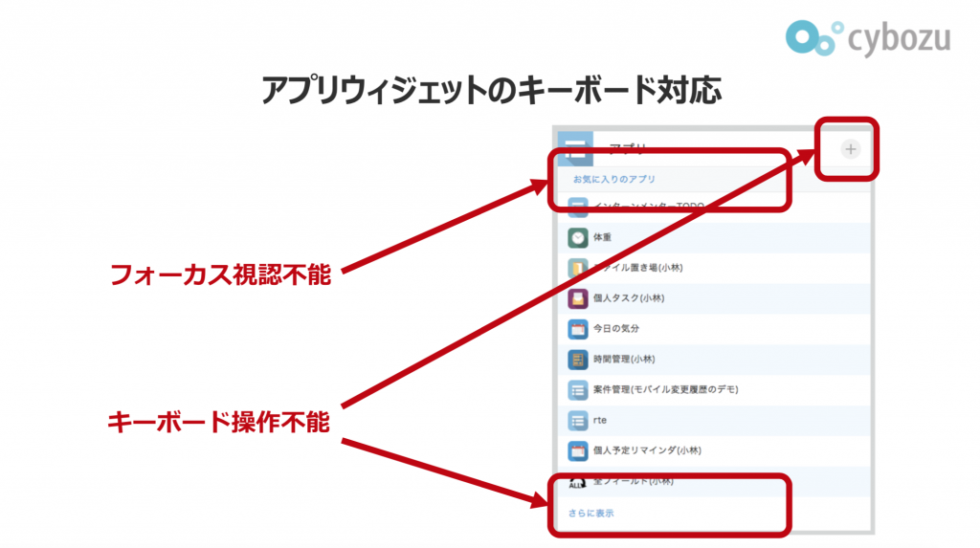This screenshot has height=548, width=980.
Task: Open the 今日の気分 app
Action: tap(616, 329)
